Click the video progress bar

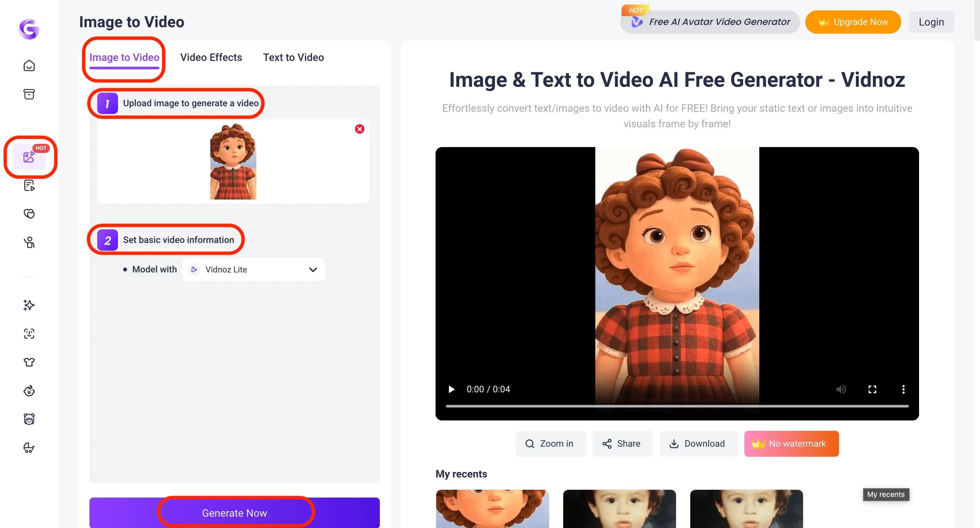677,406
